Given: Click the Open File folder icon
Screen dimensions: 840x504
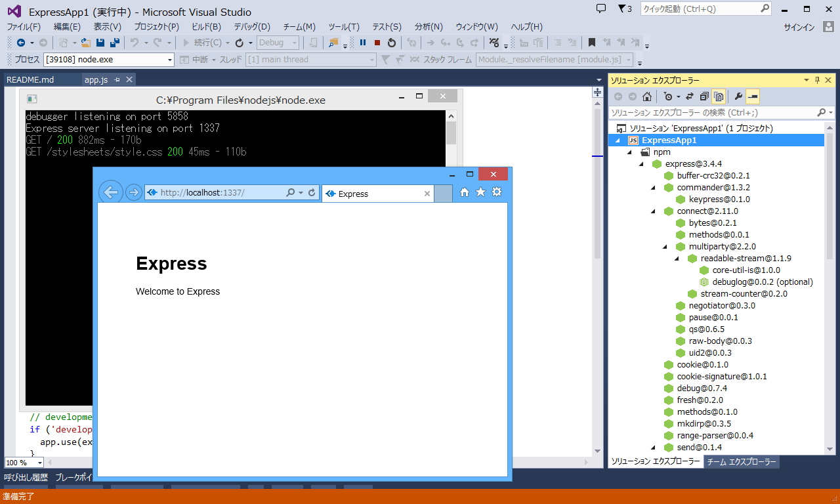Looking at the screenshot, I should coord(85,43).
